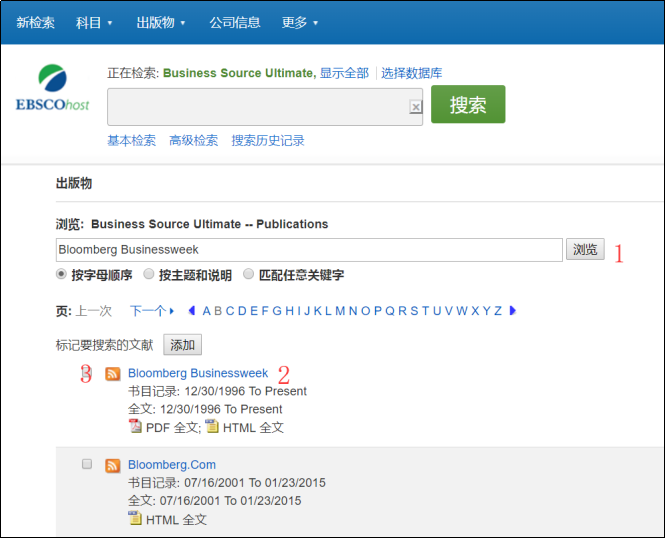This screenshot has width=665, height=539.
Task: Switch to 高级检索
Action: (x=193, y=140)
